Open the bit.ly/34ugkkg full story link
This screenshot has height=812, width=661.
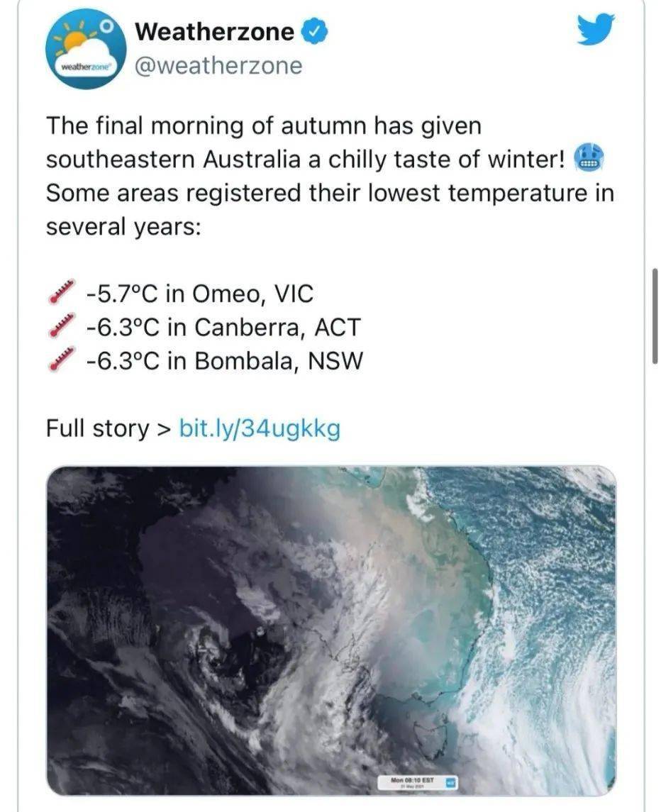(260, 429)
